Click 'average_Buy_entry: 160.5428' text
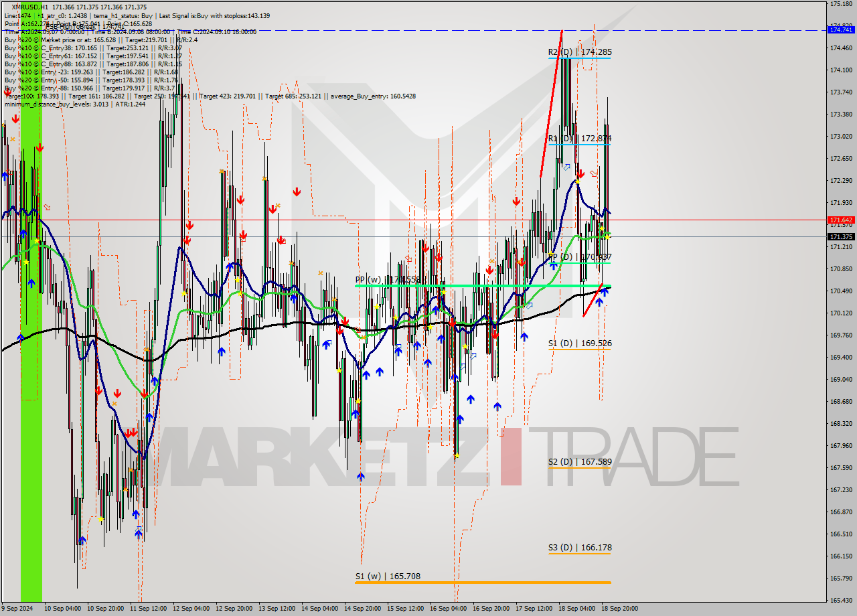The image size is (857, 616). click(372, 96)
